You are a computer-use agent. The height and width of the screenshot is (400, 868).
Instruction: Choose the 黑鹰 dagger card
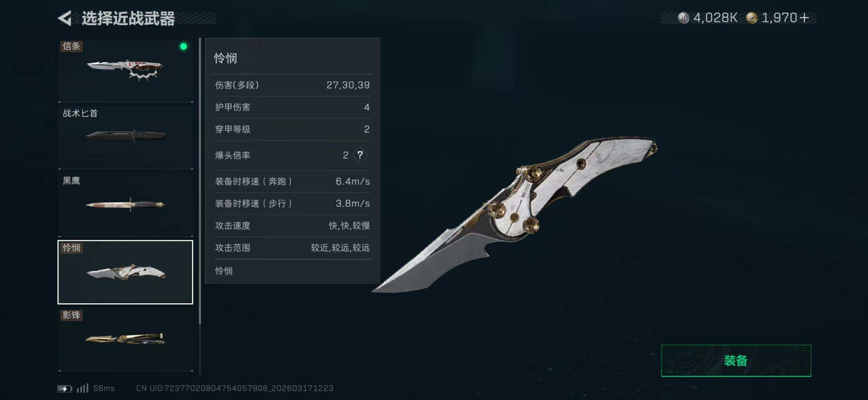pos(126,205)
